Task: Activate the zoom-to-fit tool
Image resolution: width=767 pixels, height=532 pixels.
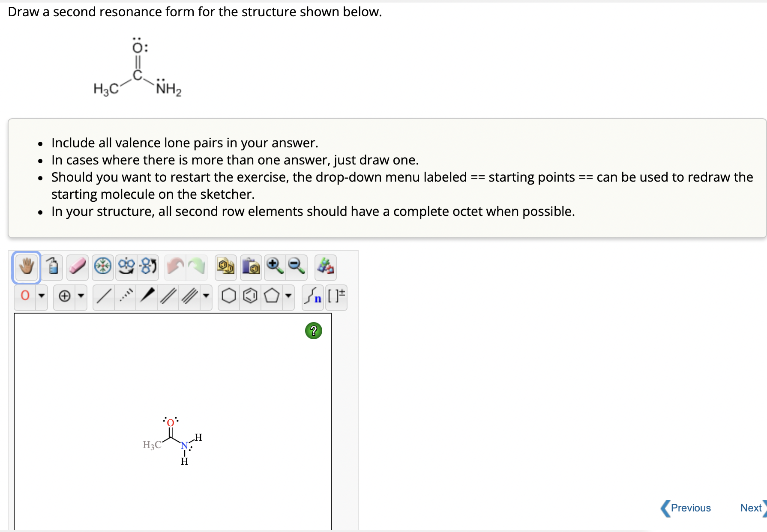Action: (x=103, y=267)
